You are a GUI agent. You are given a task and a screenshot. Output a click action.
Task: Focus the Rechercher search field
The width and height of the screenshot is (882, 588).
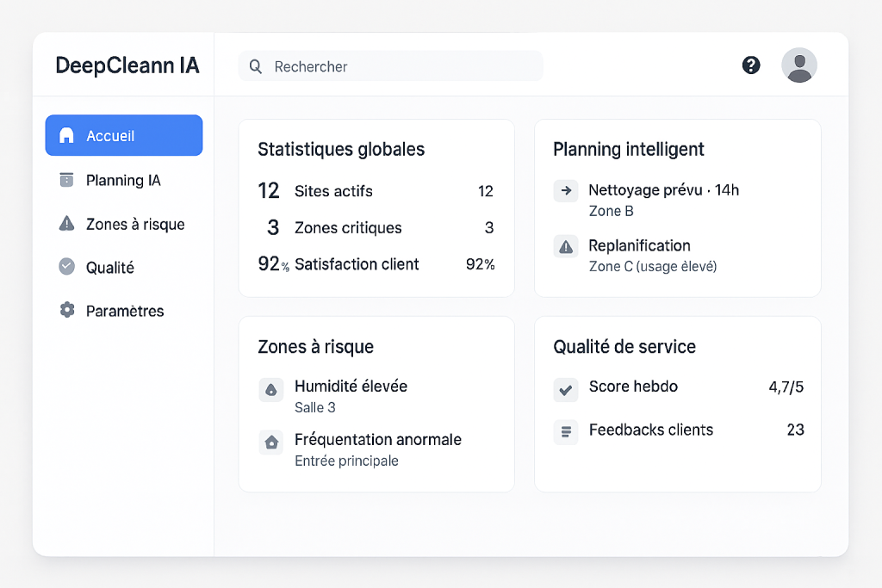coord(401,66)
